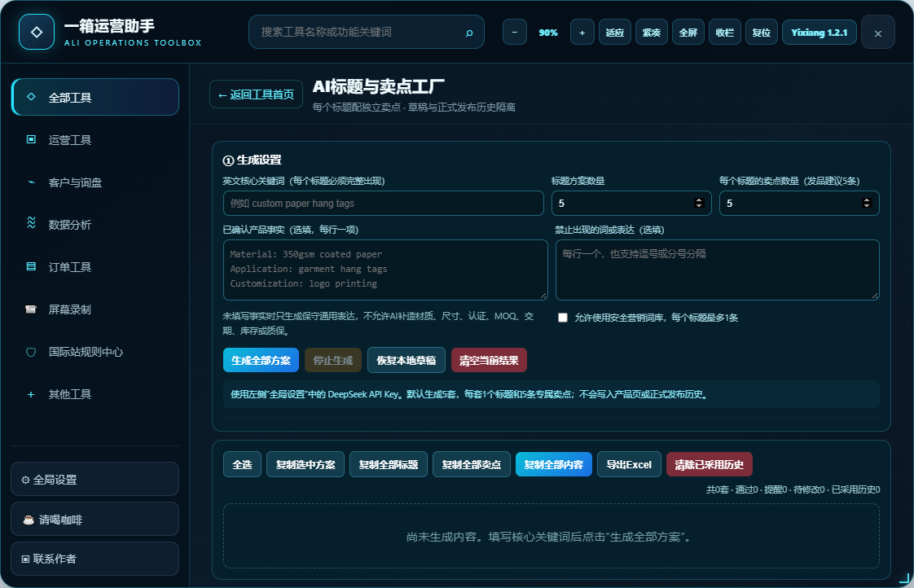Click the list icon beside 订单工具
This screenshot has width=914, height=588.
click(x=32, y=266)
